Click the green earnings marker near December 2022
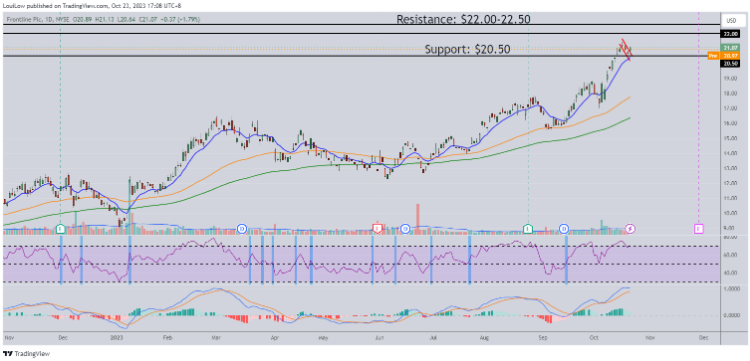 pyautogui.click(x=60, y=229)
